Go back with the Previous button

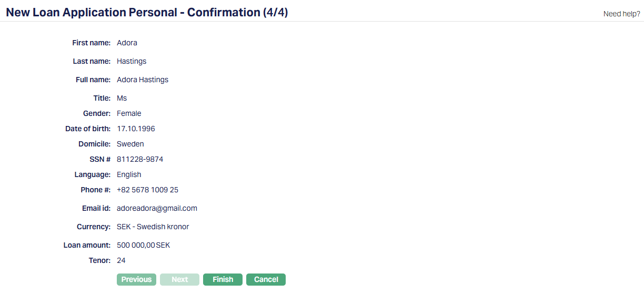tap(136, 279)
